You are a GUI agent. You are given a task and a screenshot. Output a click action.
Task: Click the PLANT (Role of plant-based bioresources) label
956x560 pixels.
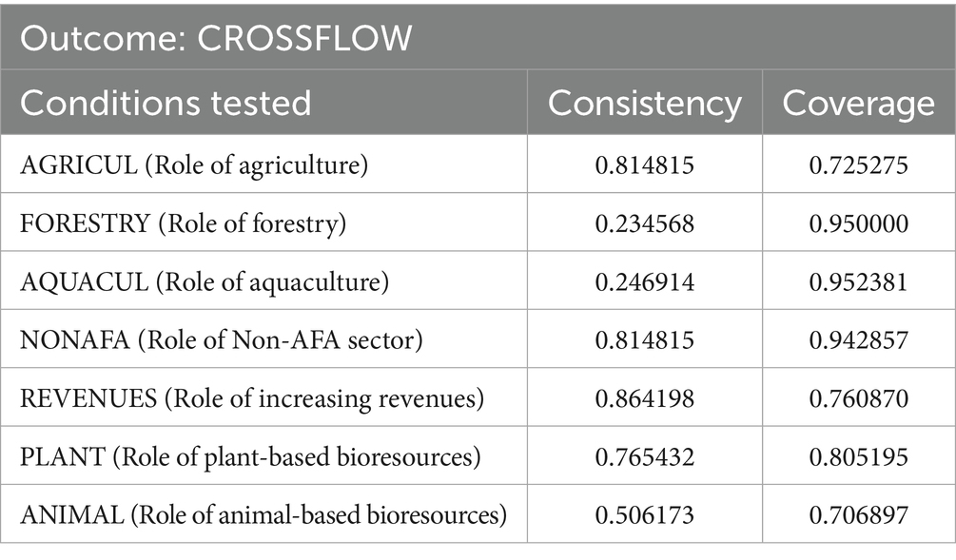[250, 456]
